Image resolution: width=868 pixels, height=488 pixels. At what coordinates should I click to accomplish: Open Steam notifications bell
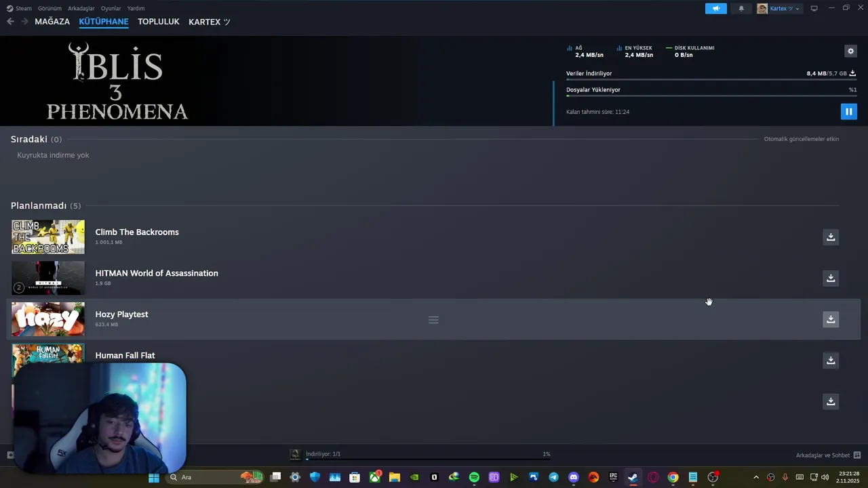(x=741, y=8)
